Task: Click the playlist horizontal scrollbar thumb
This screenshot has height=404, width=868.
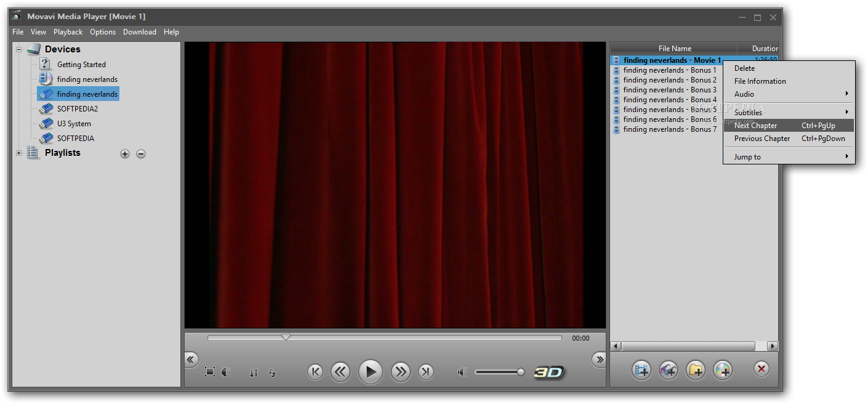Action: [x=688, y=346]
